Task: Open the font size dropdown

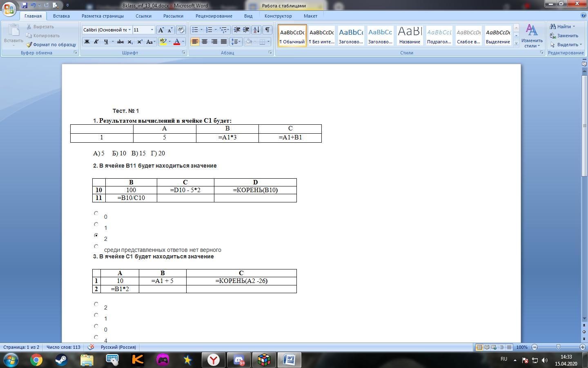Action: click(x=152, y=30)
